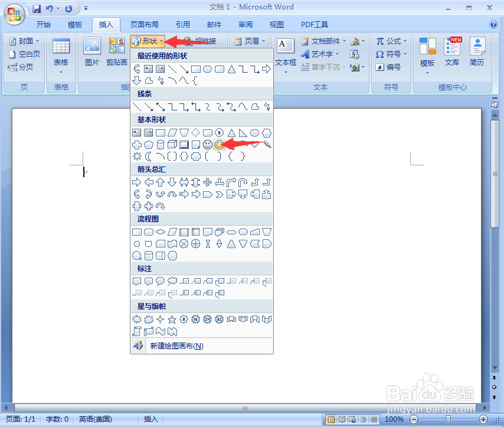Select the cross basic shape

(x=137, y=145)
